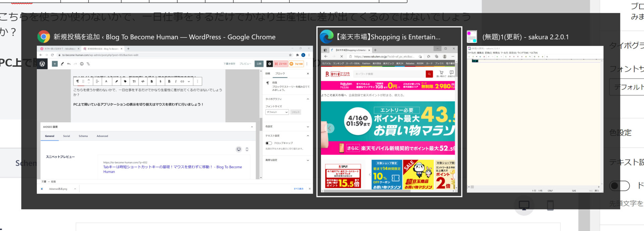Collapse the AIOSEO 設定 panel arrow
Viewport: 644px width, 231px height.
coord(252,127)
